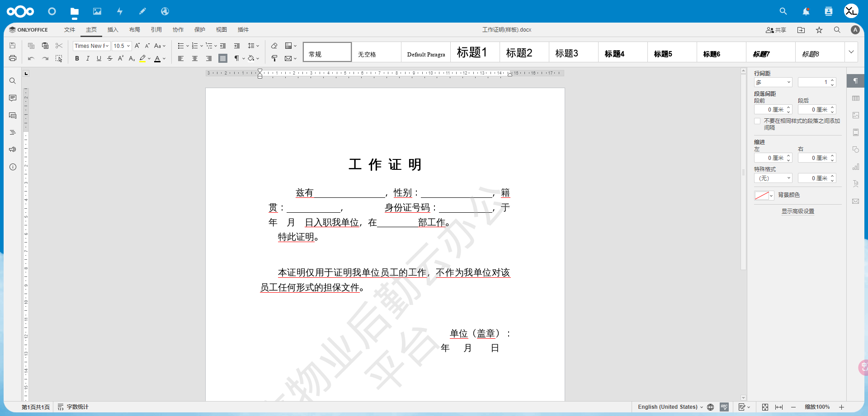This screenshot has width=868, height=416.
Task: Open the line spacing type dropdown
Action: tap(773, 82)
